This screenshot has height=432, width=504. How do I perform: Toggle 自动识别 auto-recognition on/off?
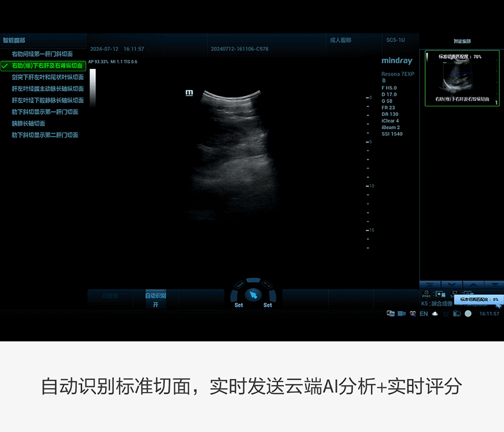click(x=155, y=299)
